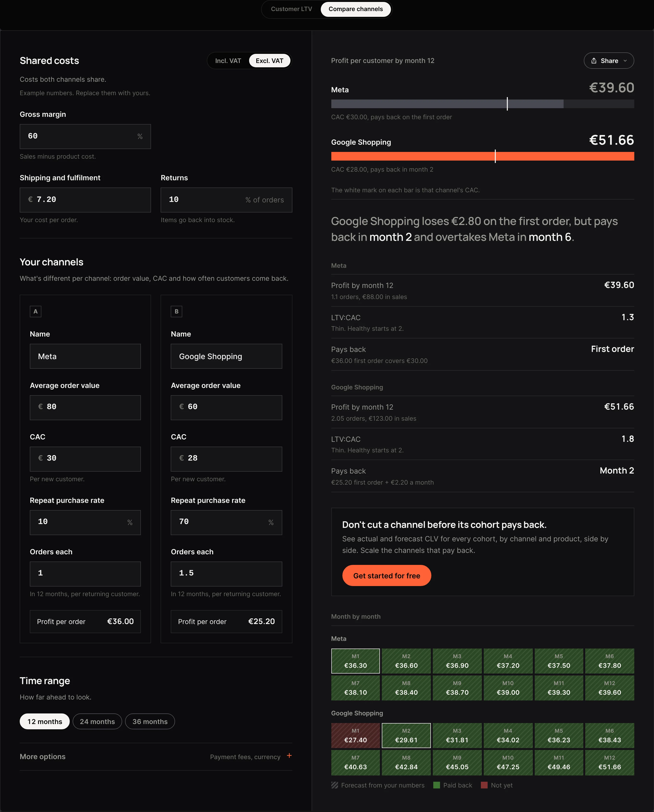654x812 pixels.
Task: Edit channel A Name field Meta
Action: (85, 356)
